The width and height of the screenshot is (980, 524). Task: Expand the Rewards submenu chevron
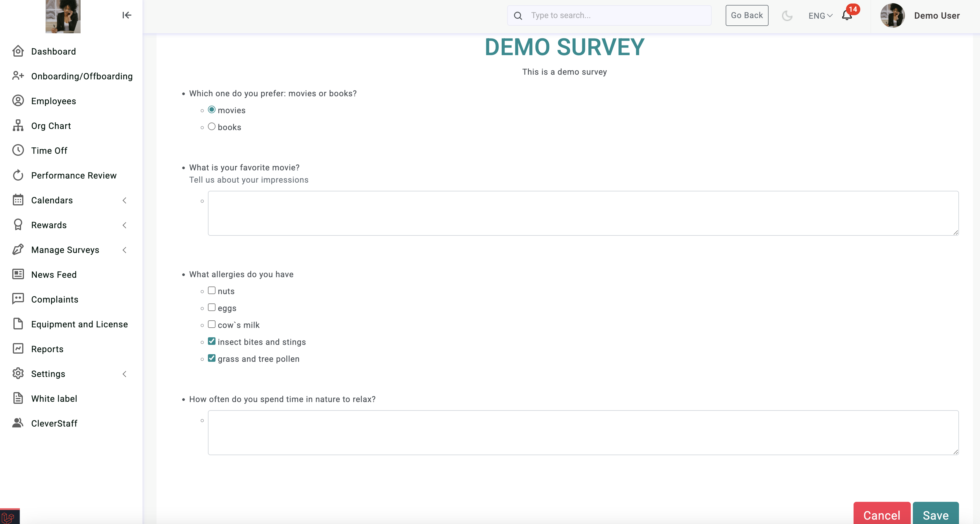[x=124, y=225]
